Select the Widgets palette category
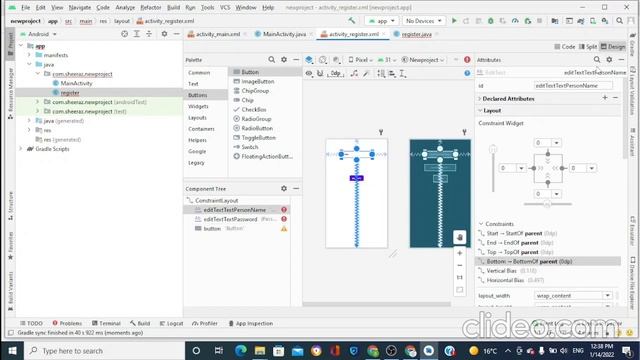640x360 pixels. point(198,106)
